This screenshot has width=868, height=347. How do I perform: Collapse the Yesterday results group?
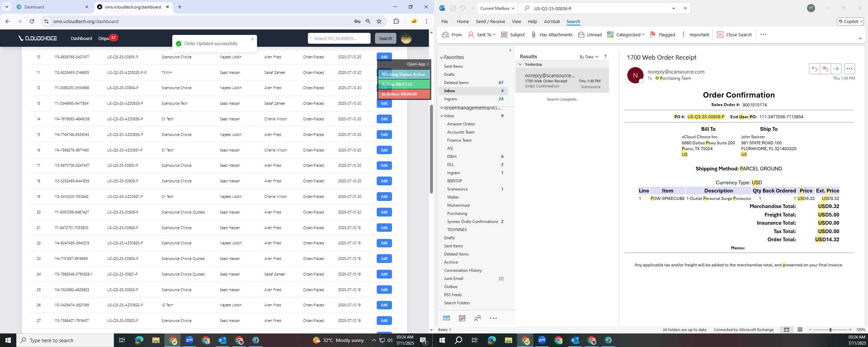[520, 64]
